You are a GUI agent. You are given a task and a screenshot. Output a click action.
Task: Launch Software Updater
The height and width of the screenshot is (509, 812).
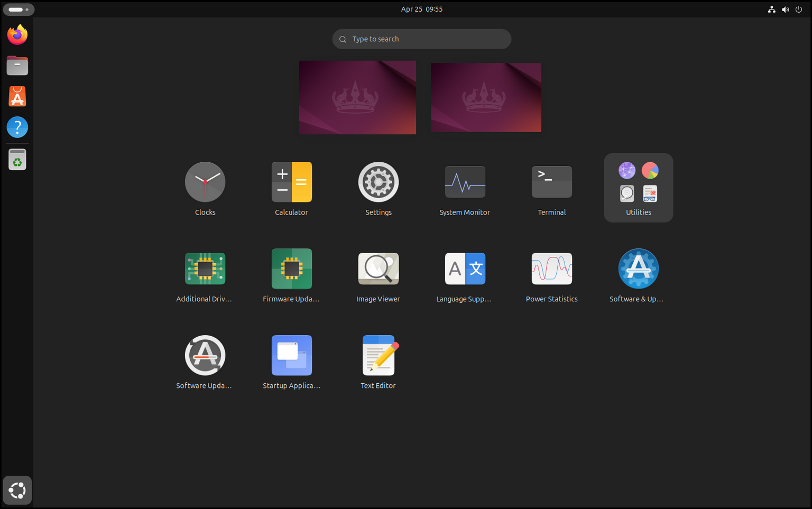point(205,356)
